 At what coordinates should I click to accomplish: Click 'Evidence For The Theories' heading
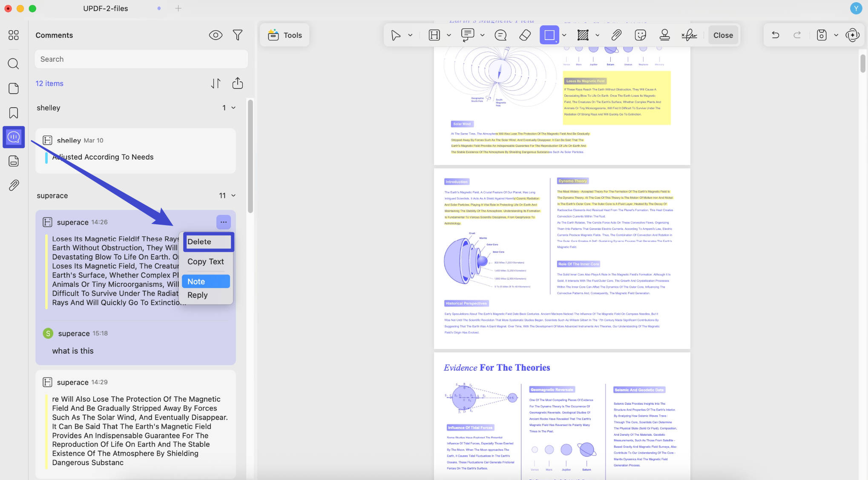tap(497, 368)
